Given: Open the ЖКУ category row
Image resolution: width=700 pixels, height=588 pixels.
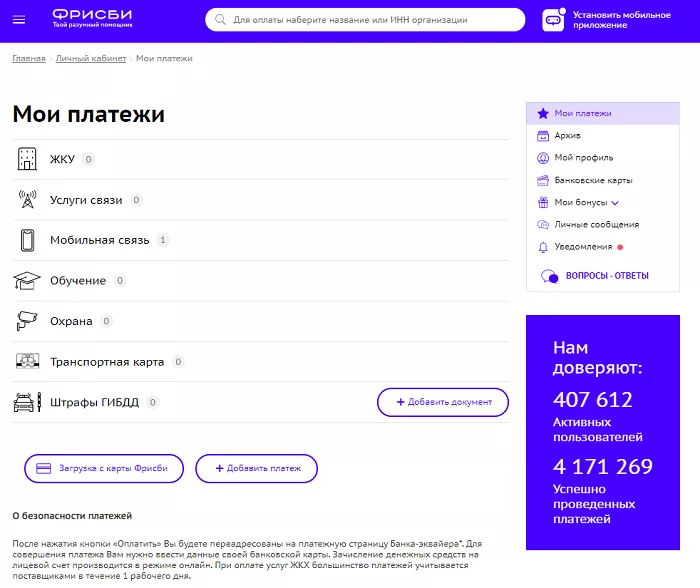Looking at the screenshot, I should point(261,159).
